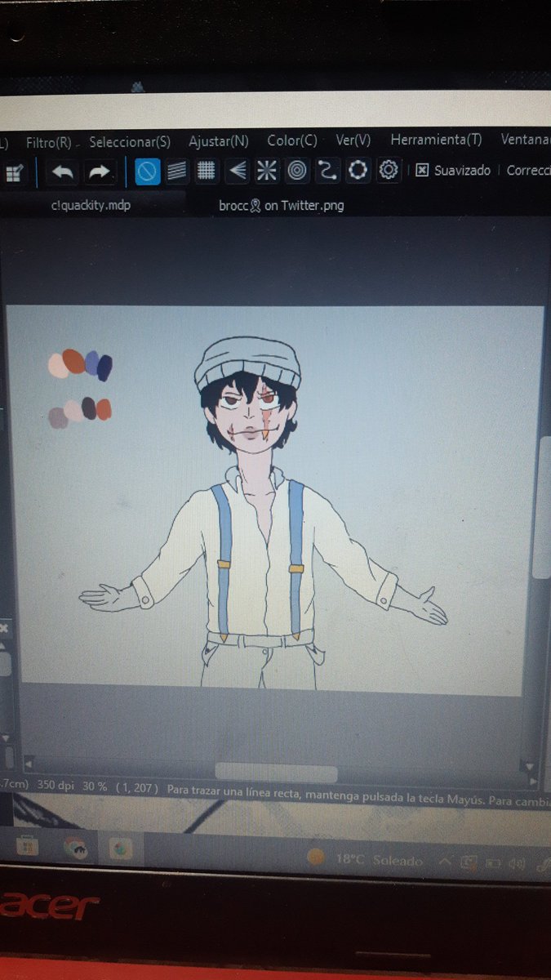Click the leftmost toolbar icon before undo

[x=16, y=172]
